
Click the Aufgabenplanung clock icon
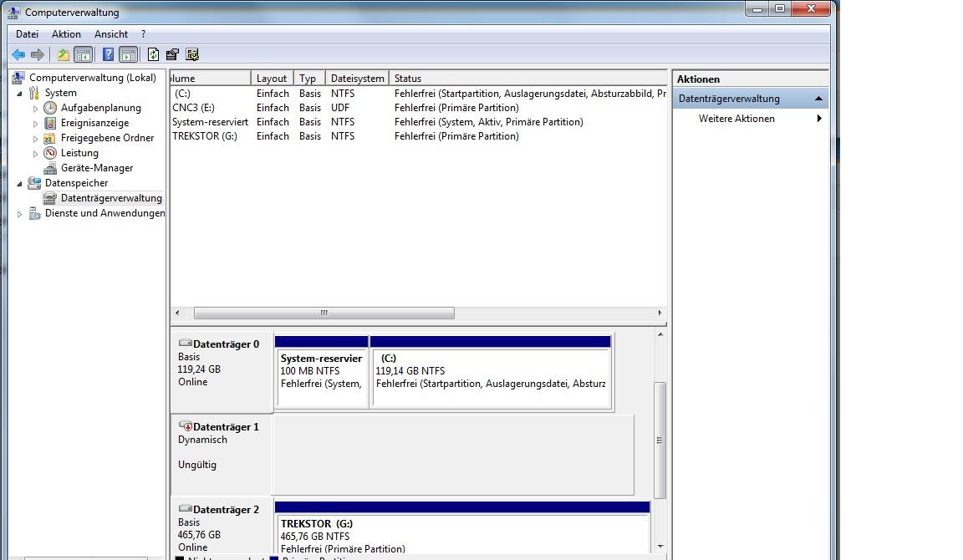[50, 108]
